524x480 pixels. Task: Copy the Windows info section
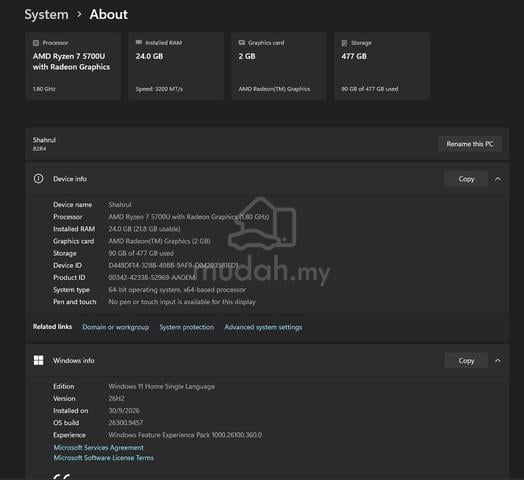466,361
